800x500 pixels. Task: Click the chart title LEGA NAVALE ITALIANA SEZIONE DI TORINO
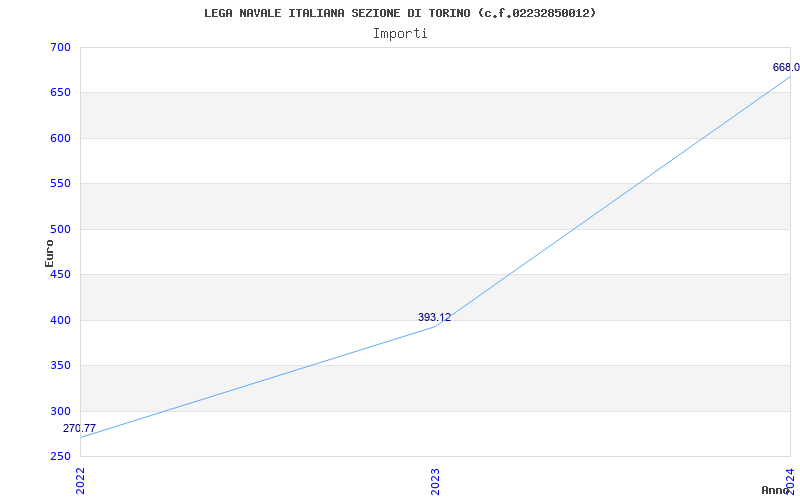[x=400, y=13]
